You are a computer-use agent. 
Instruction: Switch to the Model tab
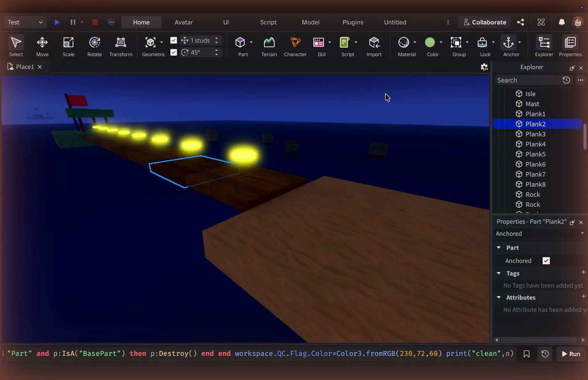pyautogui.click(x=310, y=22)
